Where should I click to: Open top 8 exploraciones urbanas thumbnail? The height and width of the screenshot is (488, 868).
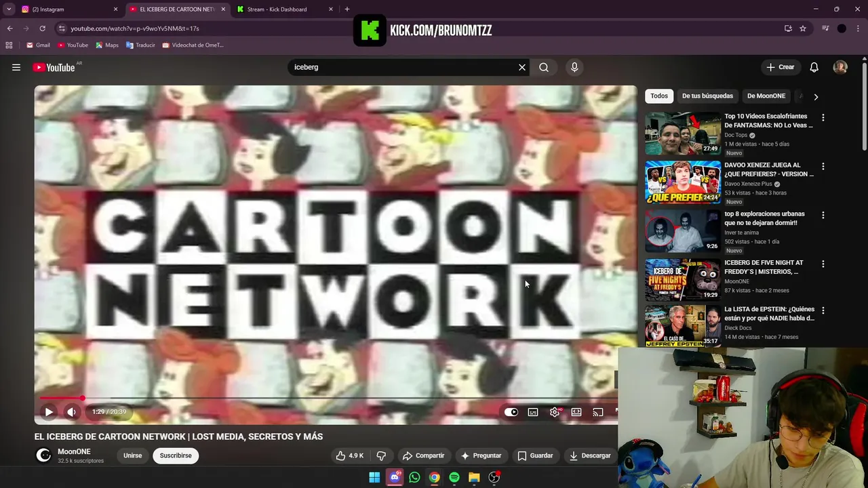tap(683, 231)
